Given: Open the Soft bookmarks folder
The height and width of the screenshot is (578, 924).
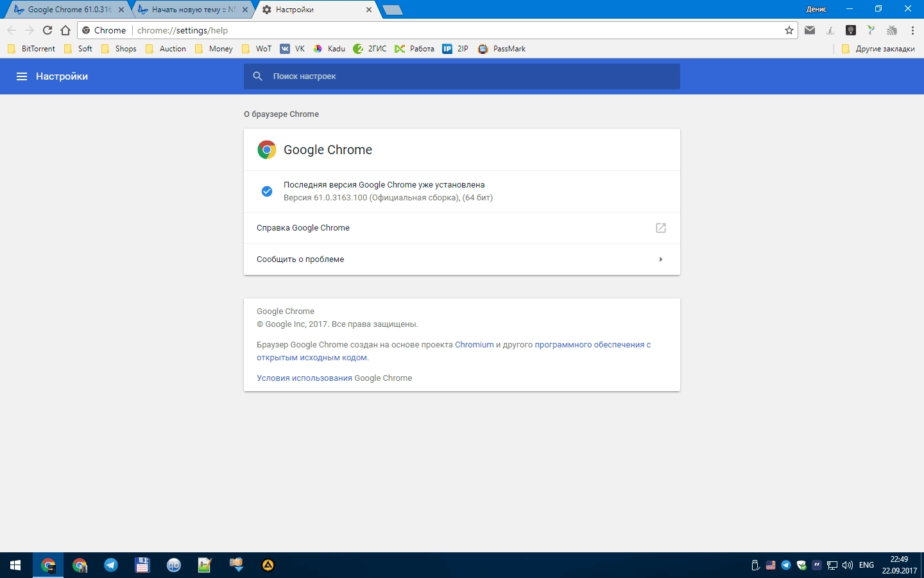Looking at the screenshot, I should 78,49.
